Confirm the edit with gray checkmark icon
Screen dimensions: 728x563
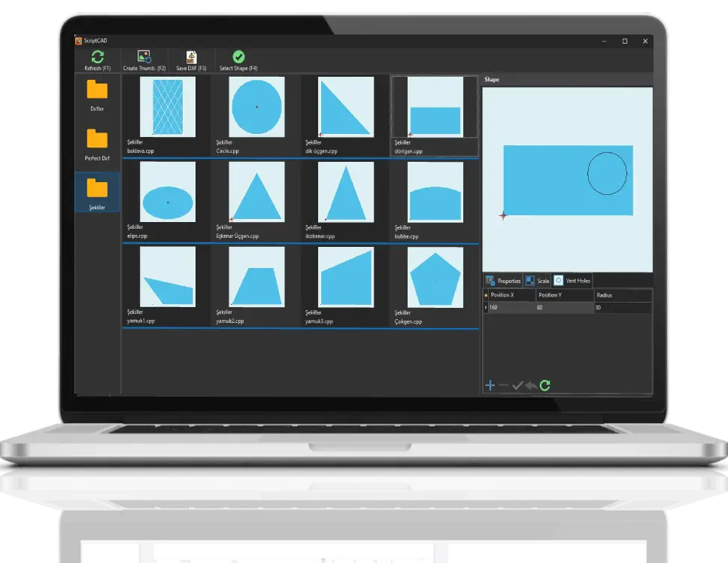[517, 385]
